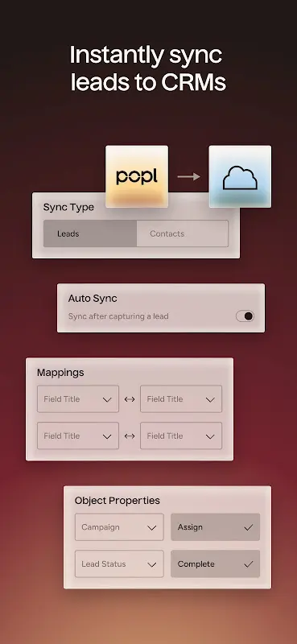Screen dimensions: 297x644
Task: Switch sync type to Contacts
Action: click(x=182, y=233)
